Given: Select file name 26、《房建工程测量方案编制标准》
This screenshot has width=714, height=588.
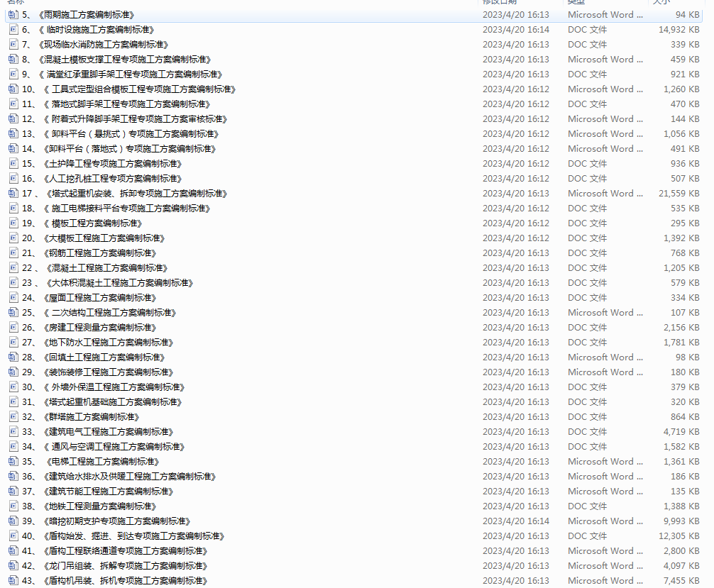Looking at the screenshot, I should tap(89, 328).
